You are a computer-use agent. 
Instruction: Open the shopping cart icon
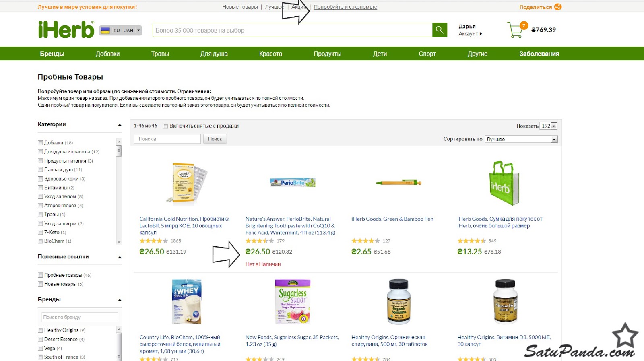tap(515, 30)
